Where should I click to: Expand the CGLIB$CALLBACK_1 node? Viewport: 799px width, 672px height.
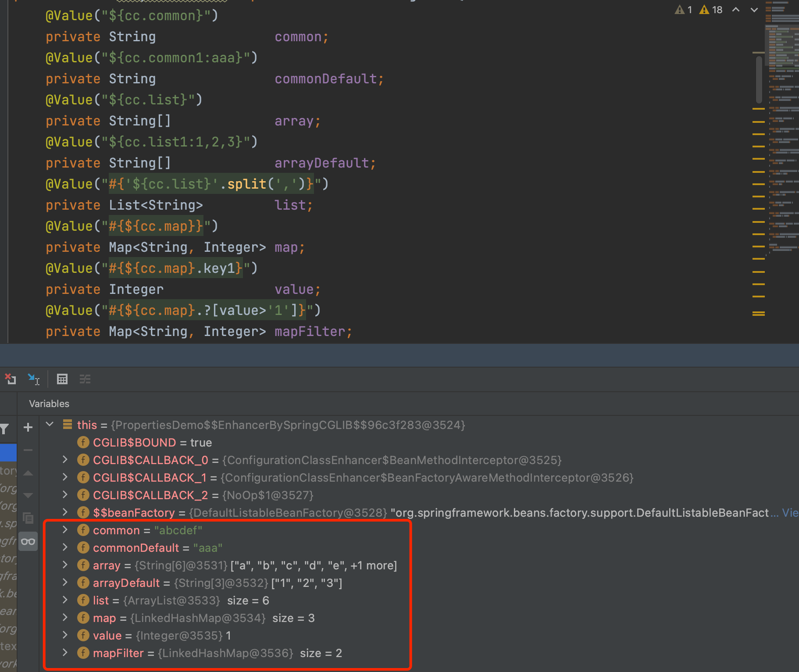click(x=65, y=477)
